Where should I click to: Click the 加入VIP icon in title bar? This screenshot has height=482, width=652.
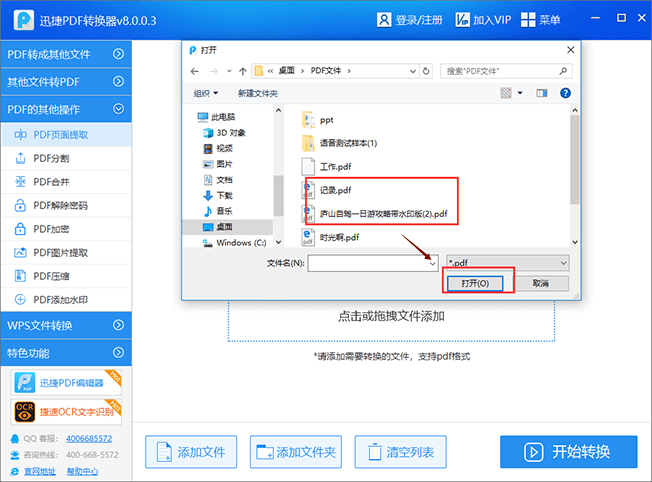[x=463, y=20]
